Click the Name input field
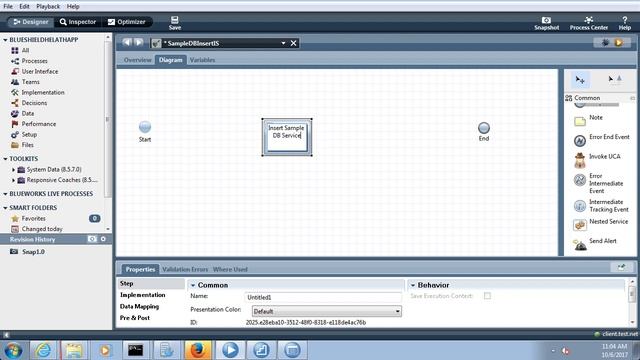The width and height of the screenshot is (640, 360). [323, 297]
